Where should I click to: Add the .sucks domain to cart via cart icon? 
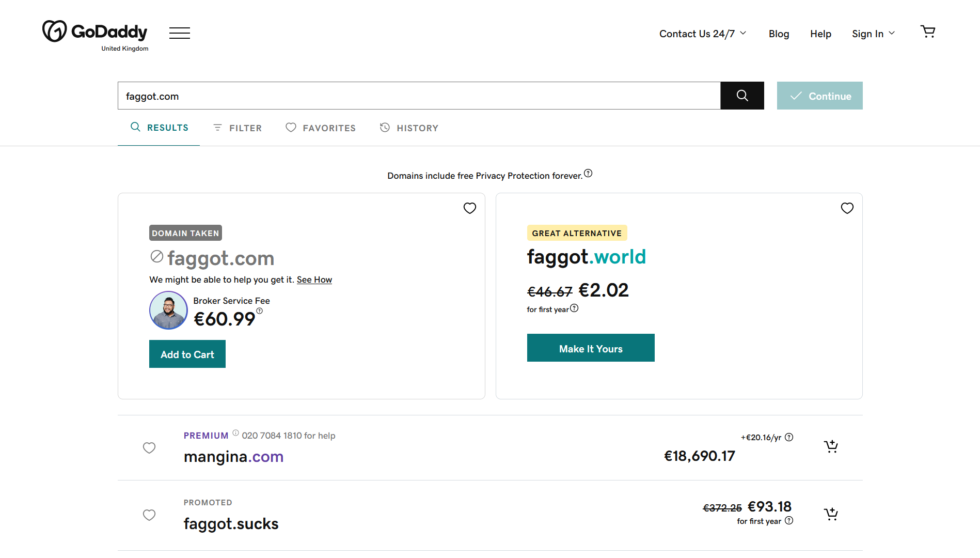(x=831, y=514)
